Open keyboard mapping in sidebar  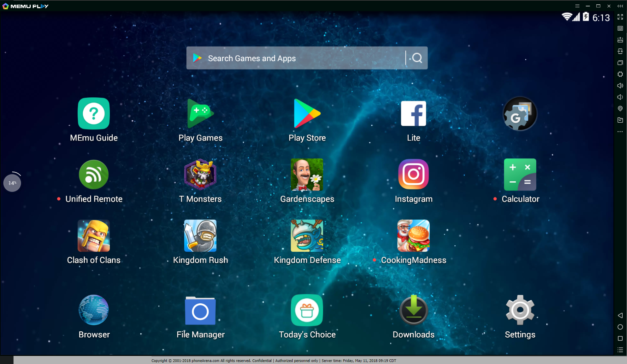(x=620, y=28)
